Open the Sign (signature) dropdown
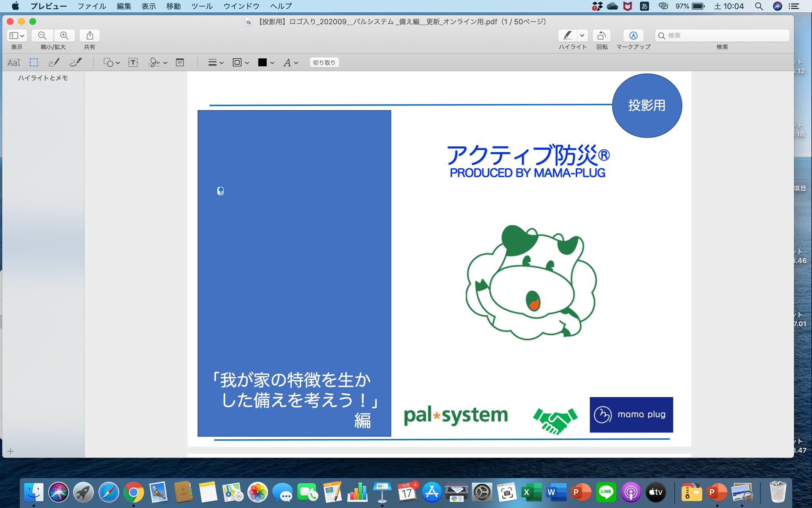812x508 pixels. point(158,63)
